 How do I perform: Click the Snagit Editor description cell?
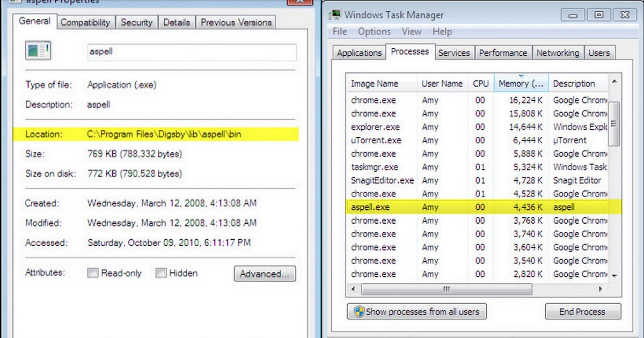click(x=577, y=180)
